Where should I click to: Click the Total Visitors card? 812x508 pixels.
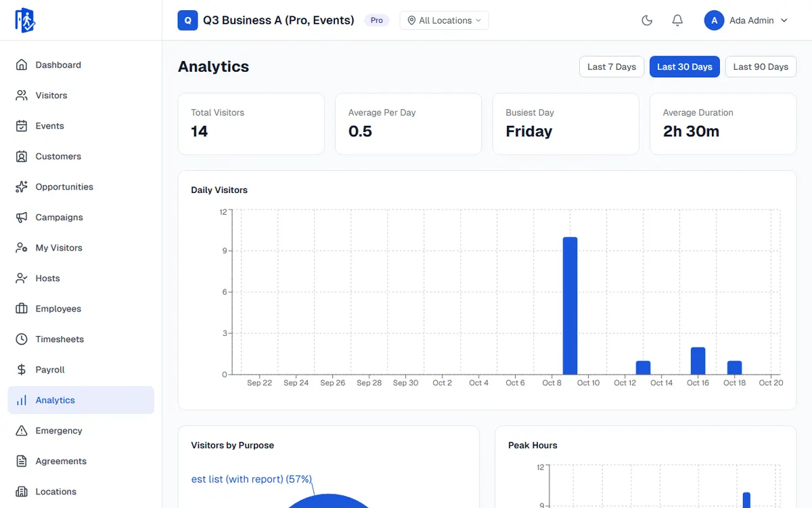[251, 124]
